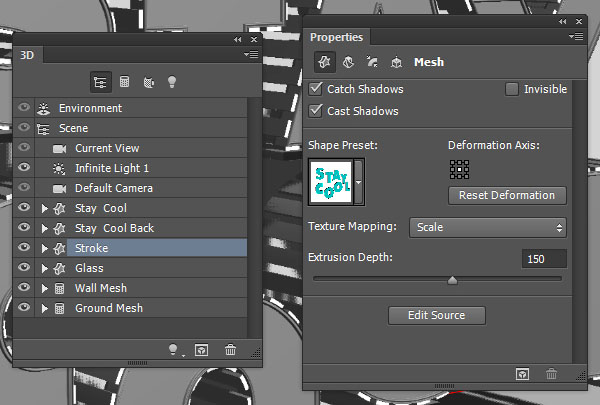Select the Glass layer name
This screenshot has width=600, height=405.
(x=89, y=268)
